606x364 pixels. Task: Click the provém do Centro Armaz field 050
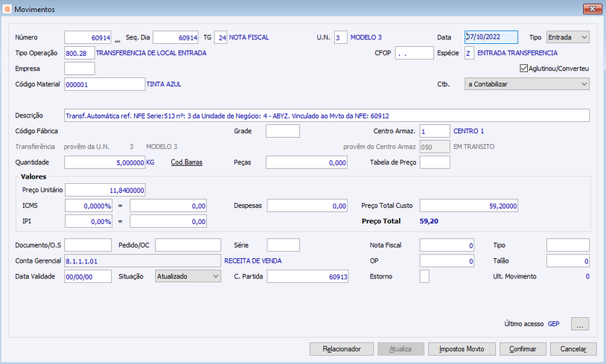(435, 147)
